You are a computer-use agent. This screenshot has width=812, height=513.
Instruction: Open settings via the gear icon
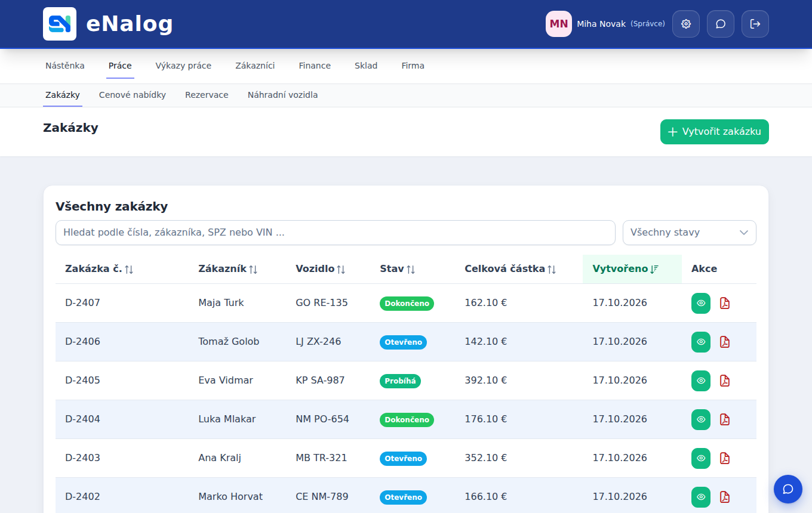(x=686, y=24)
